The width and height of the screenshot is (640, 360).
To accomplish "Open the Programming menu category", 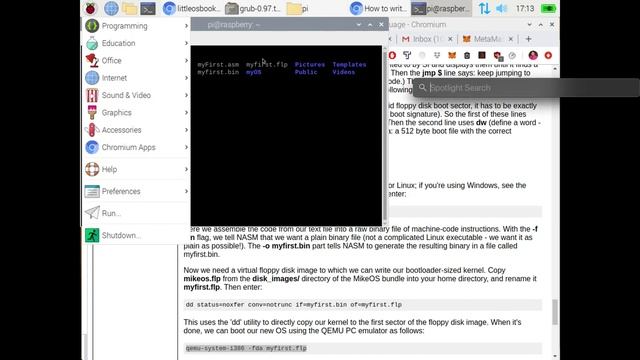I will tap(136, 26).
